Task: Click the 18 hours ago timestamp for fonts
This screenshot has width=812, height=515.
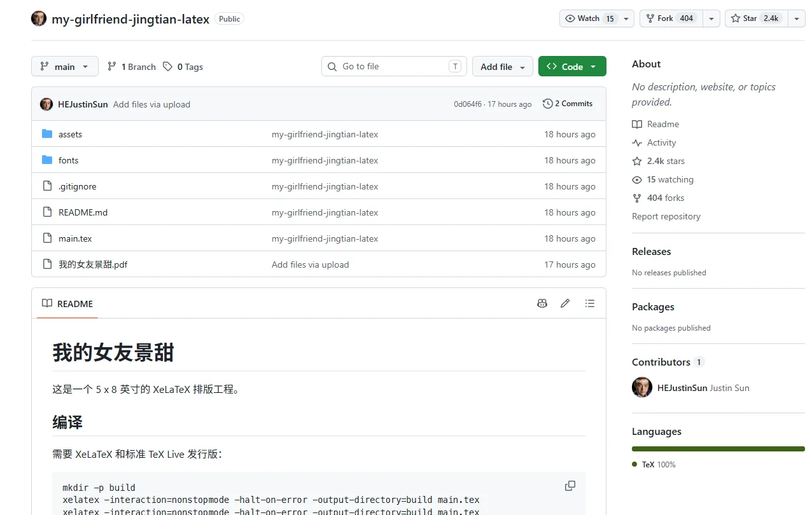Action: pyautogui.click(x=570, y=160)
